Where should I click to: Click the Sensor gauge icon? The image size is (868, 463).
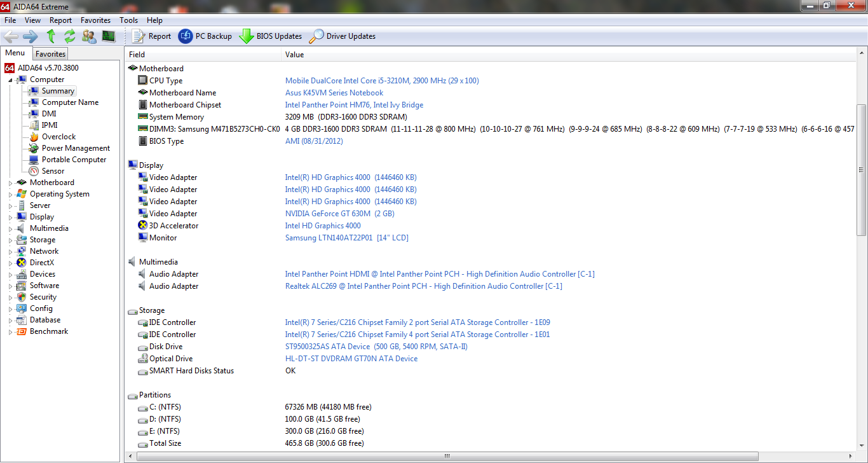tap(34, 171)
